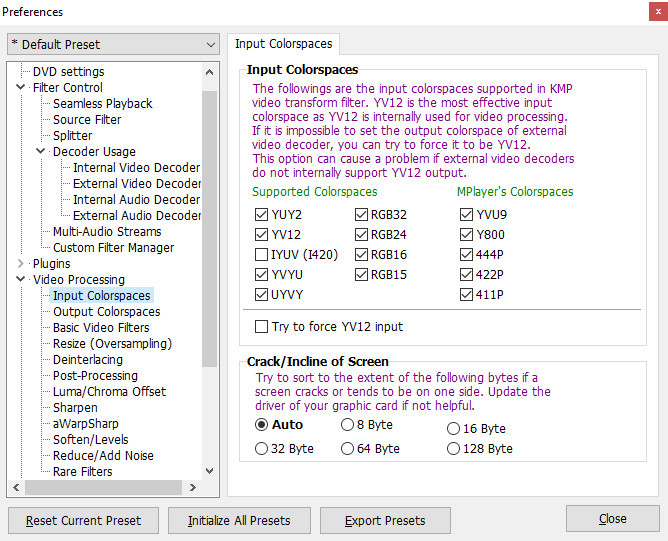Viewport: 668px width, 541px height.
Task: Select the 32 Byte radio button
Action: pyautogui.click(x=262, y=449)
